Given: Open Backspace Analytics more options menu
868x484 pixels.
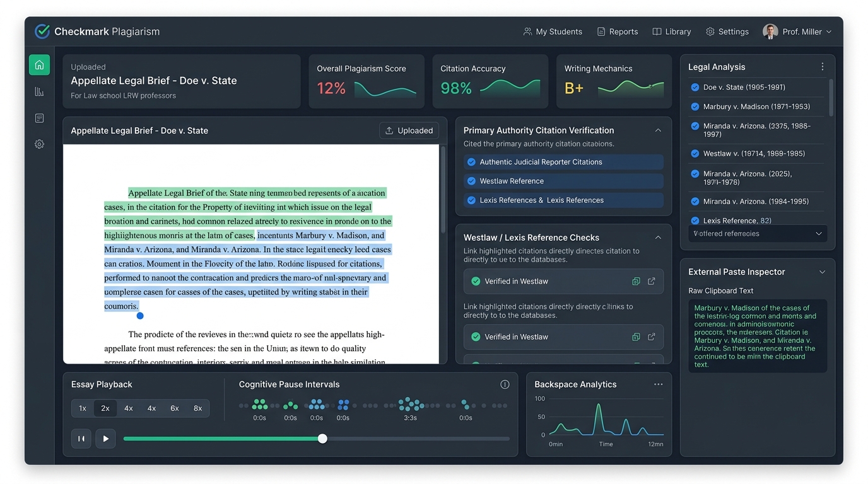Looking at the screenshot, I should (658, 384).
